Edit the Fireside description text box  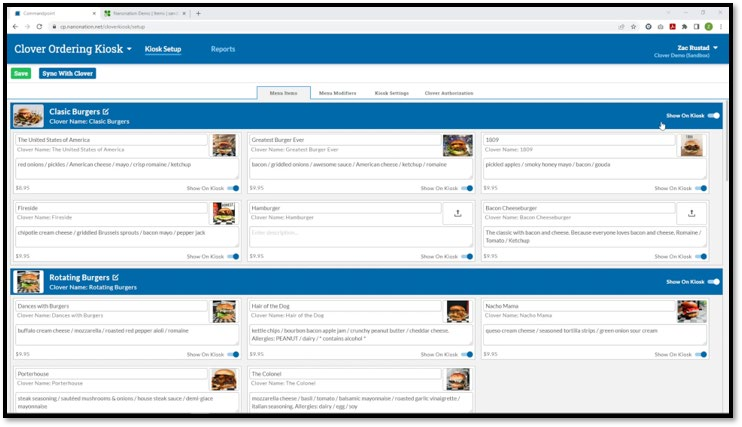(x=127, y=237)
